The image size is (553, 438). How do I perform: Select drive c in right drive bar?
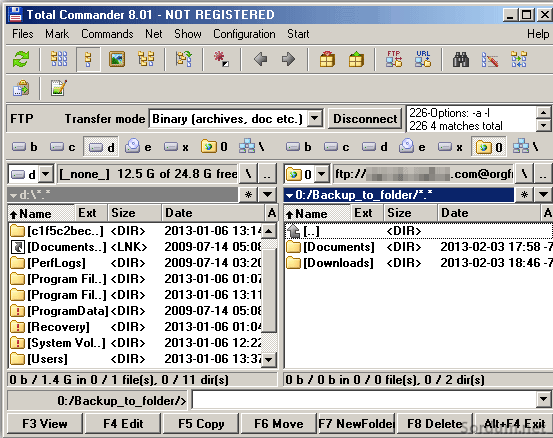click(336, 147)
